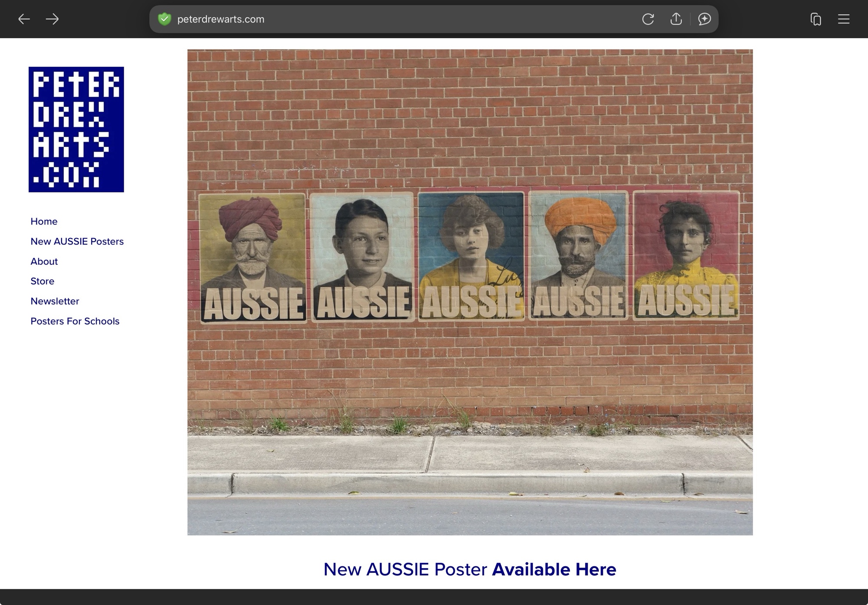The width and height of the screenshot is (868, 605).
Task: Click the sparkle chat assistant icon
Action: point(704,19)
